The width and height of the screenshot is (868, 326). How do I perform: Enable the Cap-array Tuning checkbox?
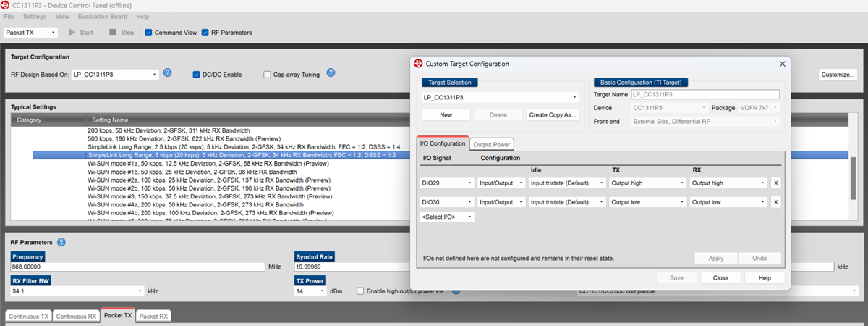(x=268, y=74)
